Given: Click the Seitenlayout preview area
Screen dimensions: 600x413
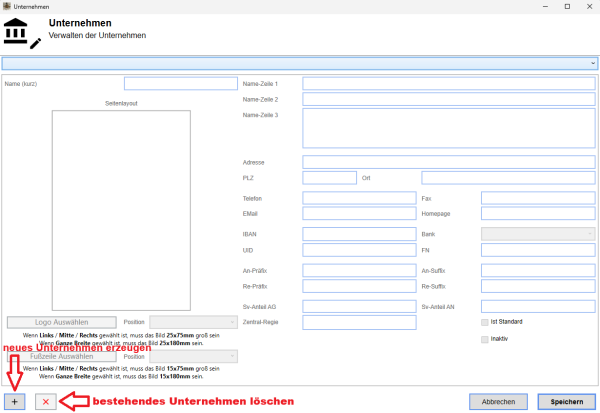Looking at the screenshot, I should tap(121, 210).
